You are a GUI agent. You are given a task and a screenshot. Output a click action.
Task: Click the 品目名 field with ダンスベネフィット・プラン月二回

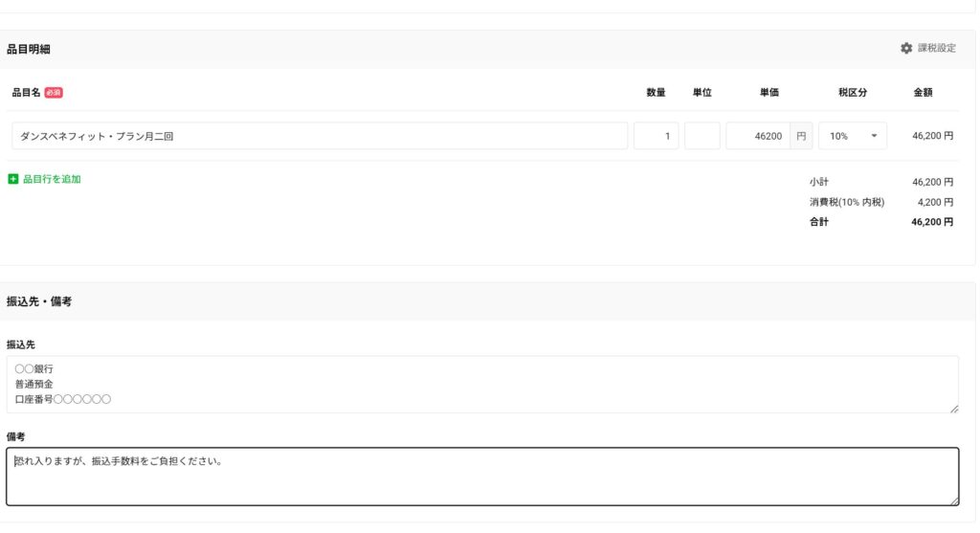click(x=320, y=136)
